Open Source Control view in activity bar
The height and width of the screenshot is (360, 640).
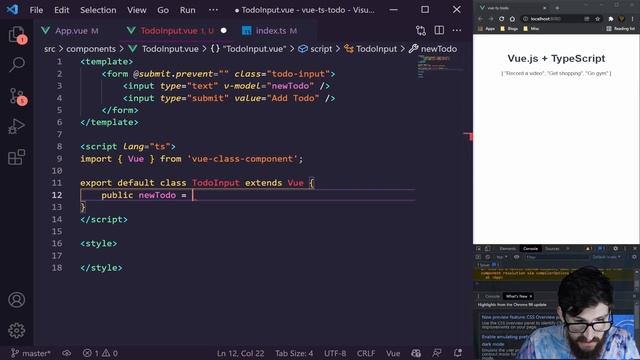click(x=17, y=96)
